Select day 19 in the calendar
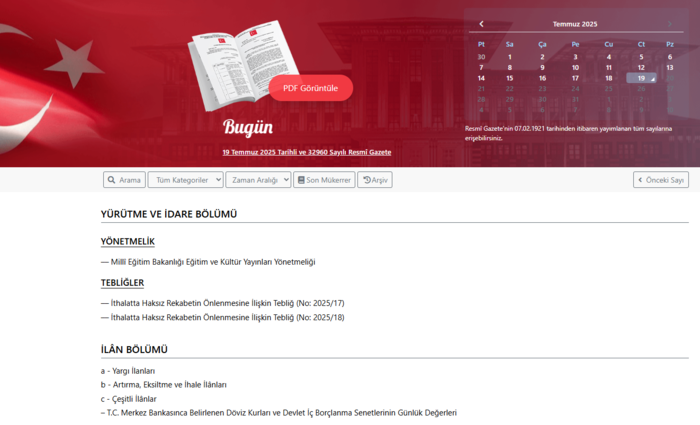This screenshot has width=700, height=425. pos(641,78)
